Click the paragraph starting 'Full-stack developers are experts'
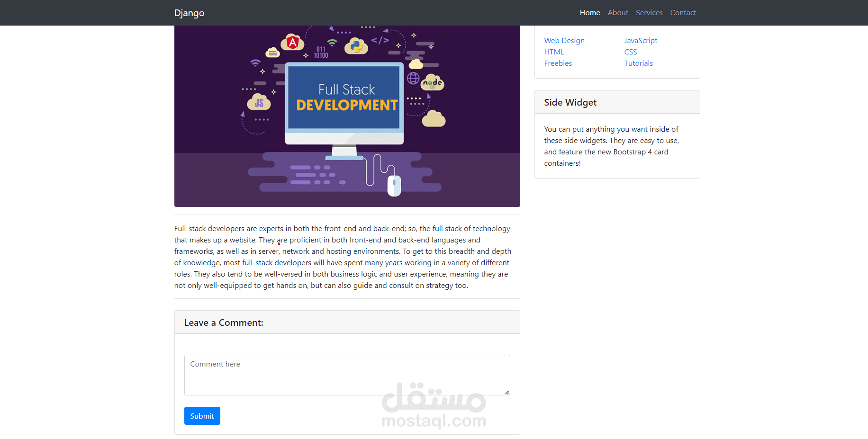The height and width of the screenshot is (439, 868). point(343,257)
